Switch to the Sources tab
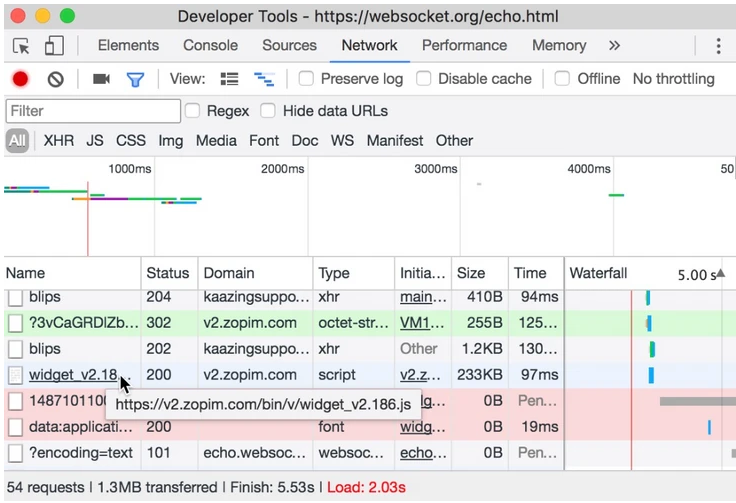The height and width of the screenshot is (503, 736). 289,46
